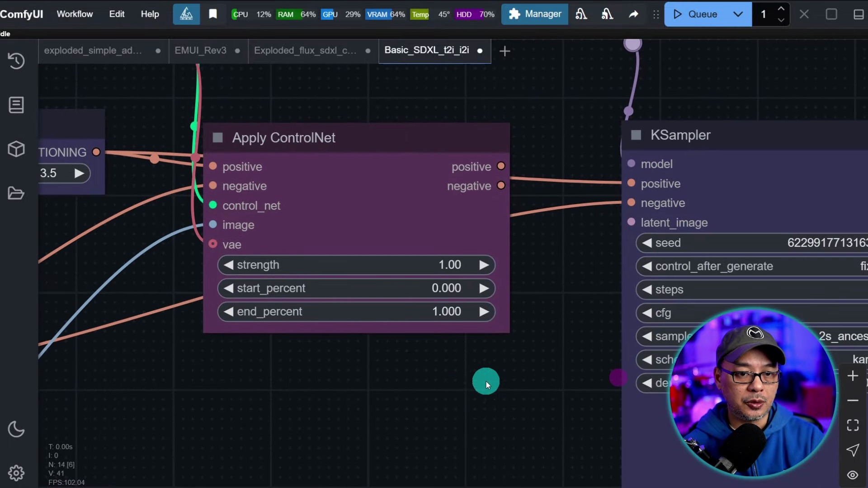The height and width of the screenshot is (488, 868).
Task: Add a new workflow tab with plus
Action: pos(505,51)
